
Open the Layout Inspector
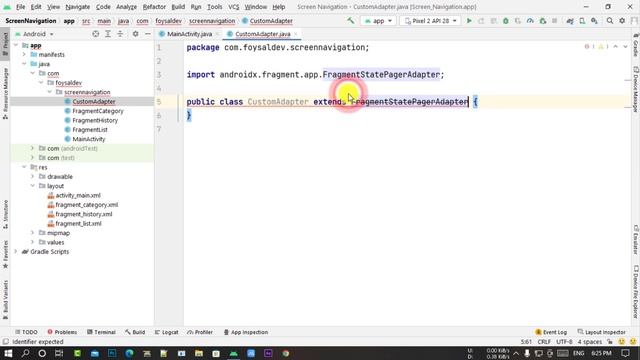[602, 332]
